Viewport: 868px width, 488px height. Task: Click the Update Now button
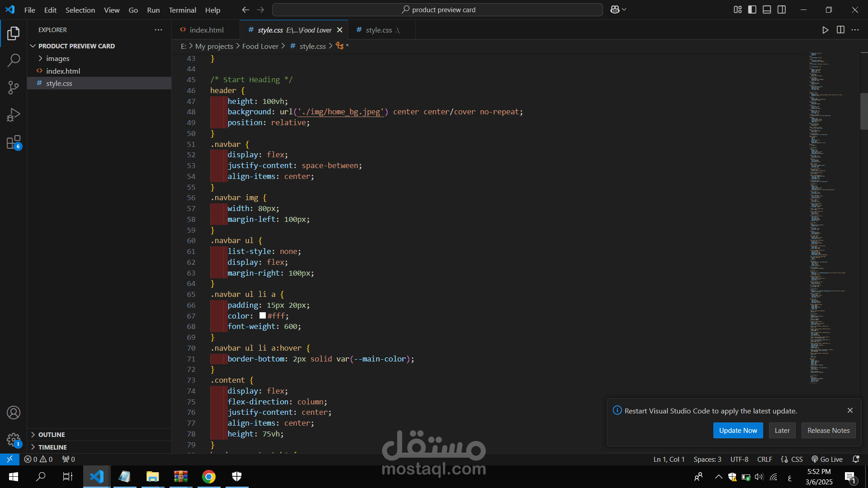(738, 430)
